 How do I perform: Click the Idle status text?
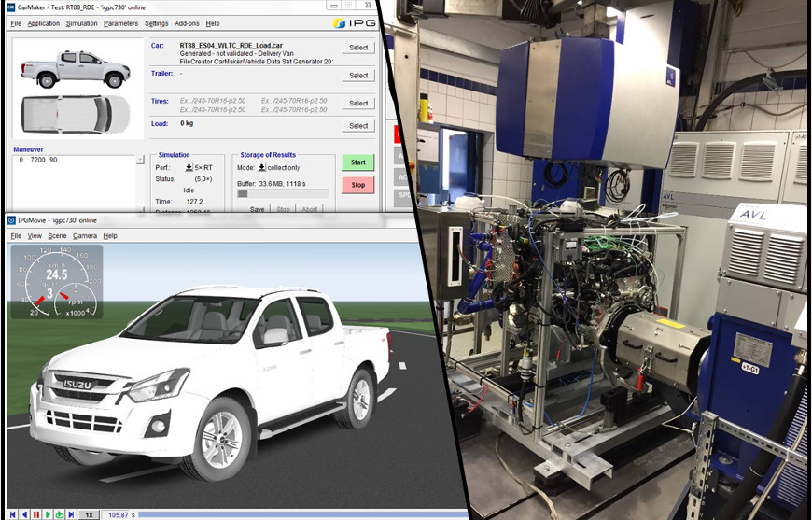click(x=189, y=190)
